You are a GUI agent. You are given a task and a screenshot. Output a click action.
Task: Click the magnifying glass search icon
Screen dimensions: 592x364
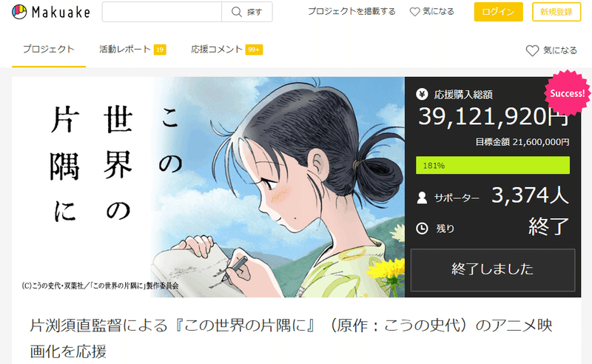coord(236,12)
